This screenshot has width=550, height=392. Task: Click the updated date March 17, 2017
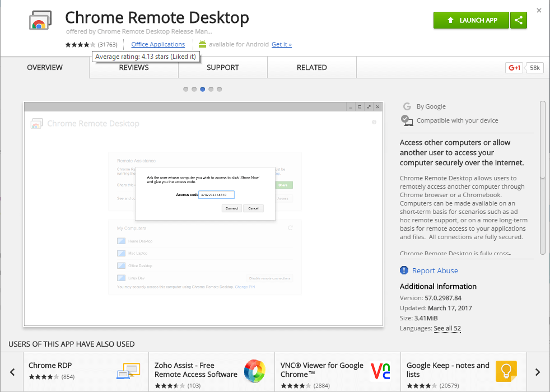(450, 308)
